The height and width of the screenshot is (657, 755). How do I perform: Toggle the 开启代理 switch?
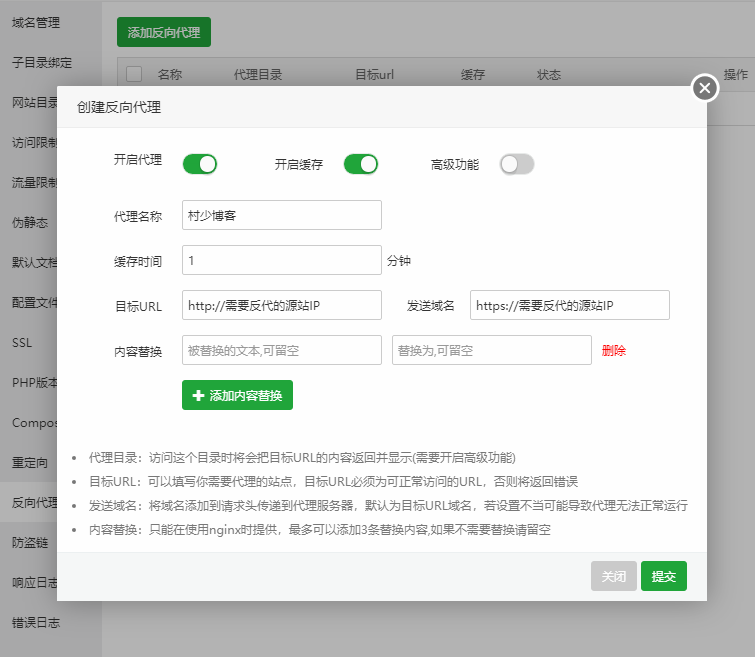(200, 164)
